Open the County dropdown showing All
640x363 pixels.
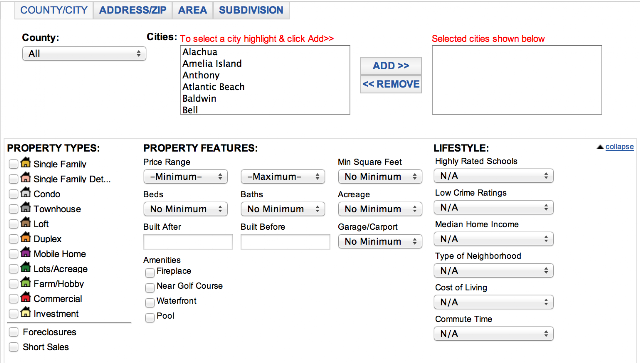click(84, 53)
